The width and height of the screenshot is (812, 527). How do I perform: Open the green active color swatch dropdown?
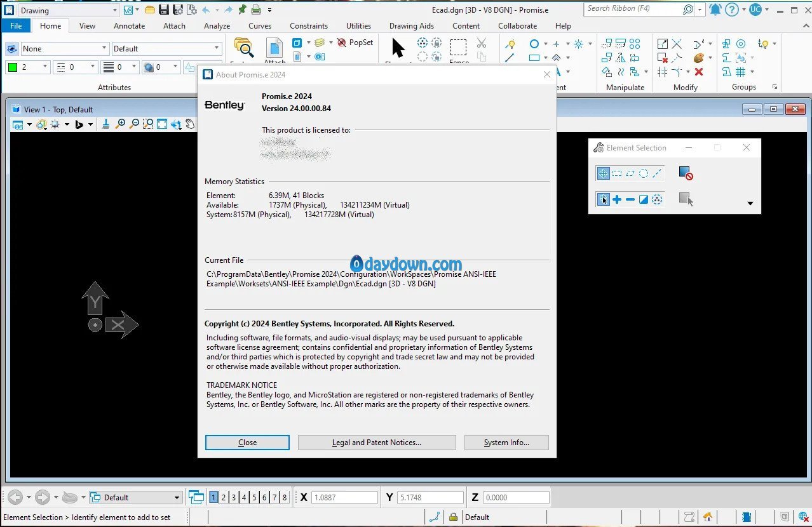point(27,67)
